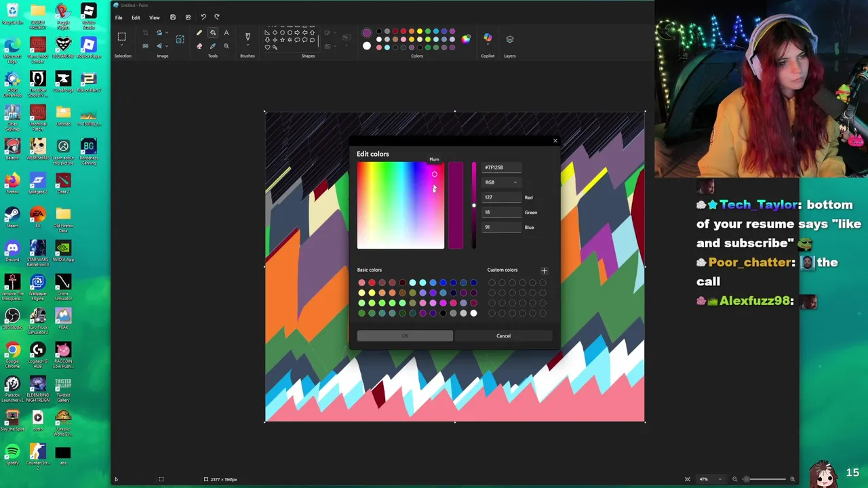The height and width of the screenshot is (488, 868).
Task: Select the Magnifier tool
Action: [x=226, y=46]
